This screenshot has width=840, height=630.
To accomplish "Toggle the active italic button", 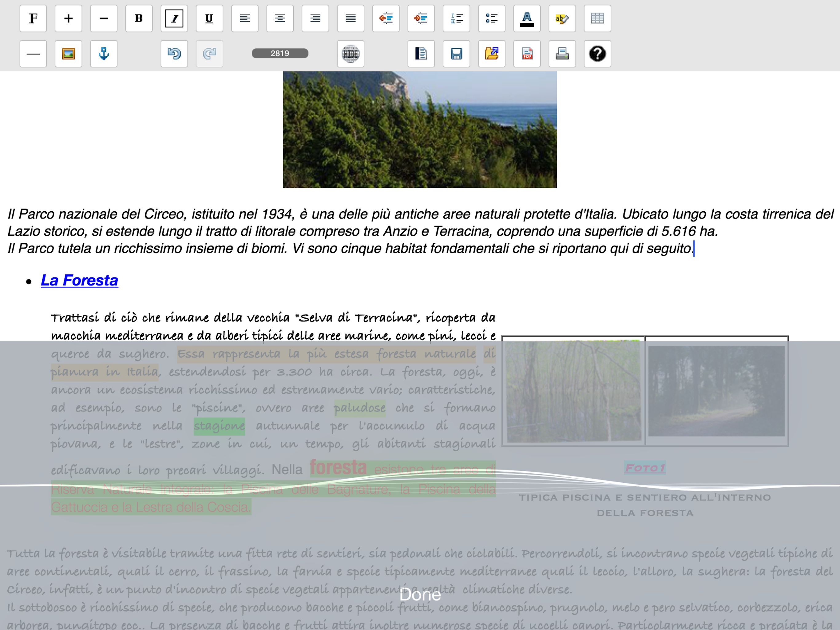I will [x=174, y=18].
